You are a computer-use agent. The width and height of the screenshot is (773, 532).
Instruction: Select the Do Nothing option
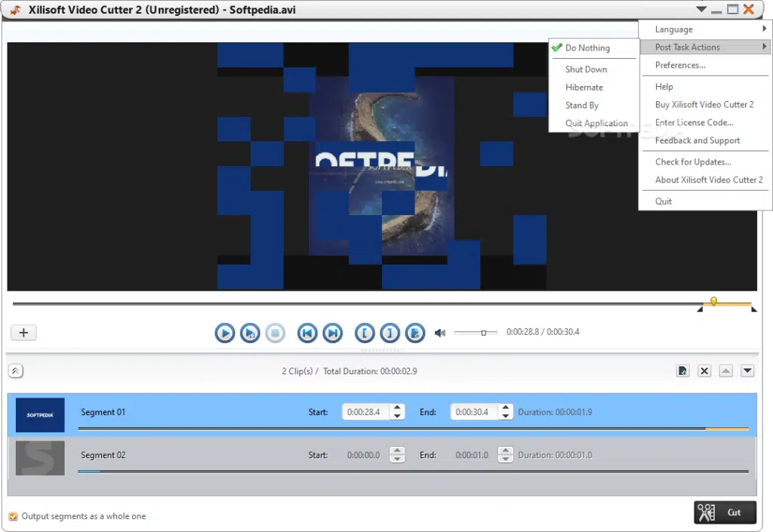(x=594, y=48)
